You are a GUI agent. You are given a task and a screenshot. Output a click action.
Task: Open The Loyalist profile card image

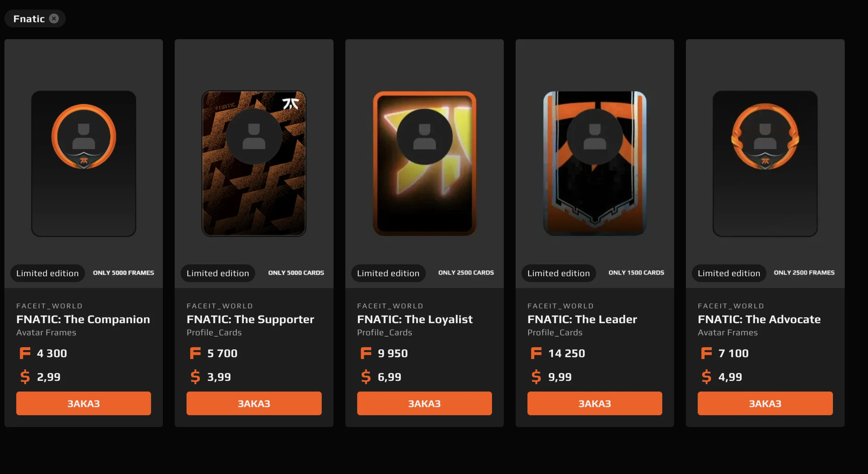click(424, 163)
